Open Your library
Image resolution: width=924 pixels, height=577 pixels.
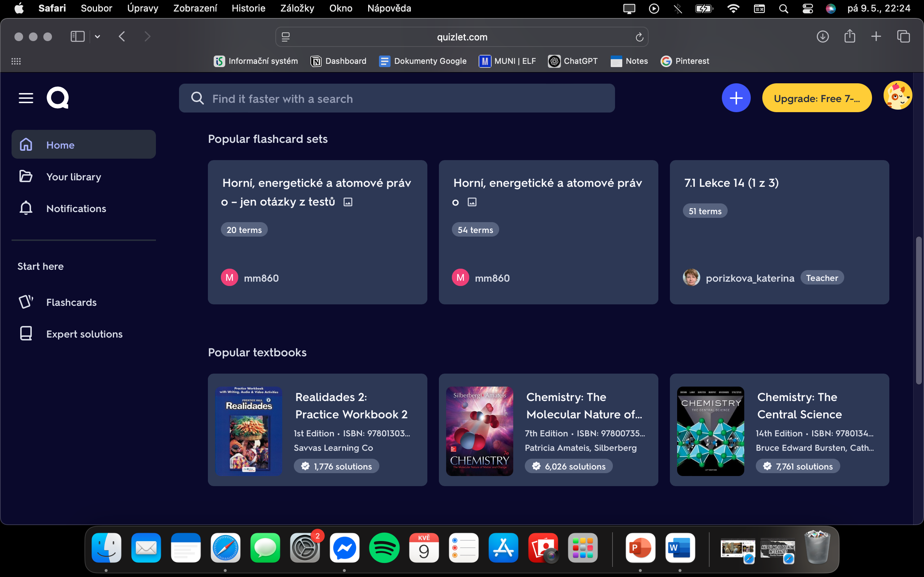pyautogui.click(x=73, y=176)
